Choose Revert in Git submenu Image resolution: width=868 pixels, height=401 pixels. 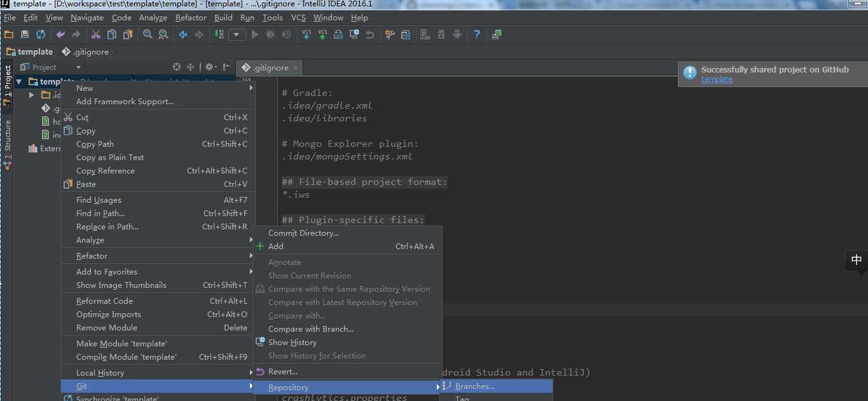(347, 371)
